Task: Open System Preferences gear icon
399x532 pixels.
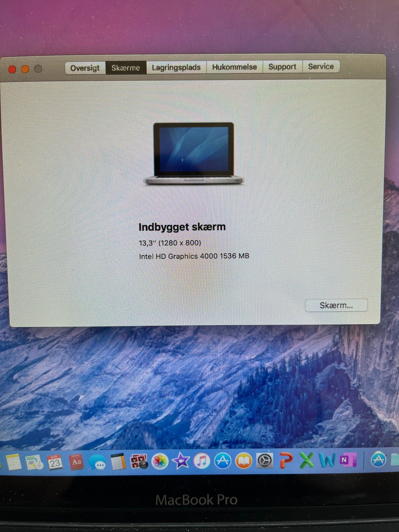Action: click(265, 460)
